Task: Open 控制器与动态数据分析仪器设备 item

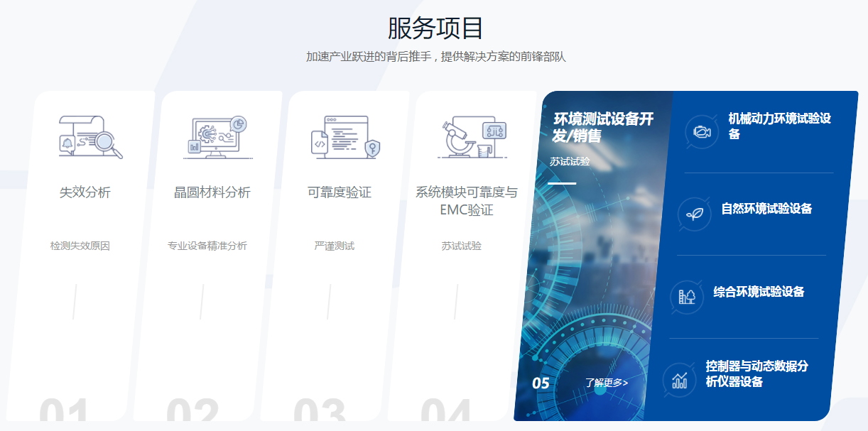Action: (756, 374)
